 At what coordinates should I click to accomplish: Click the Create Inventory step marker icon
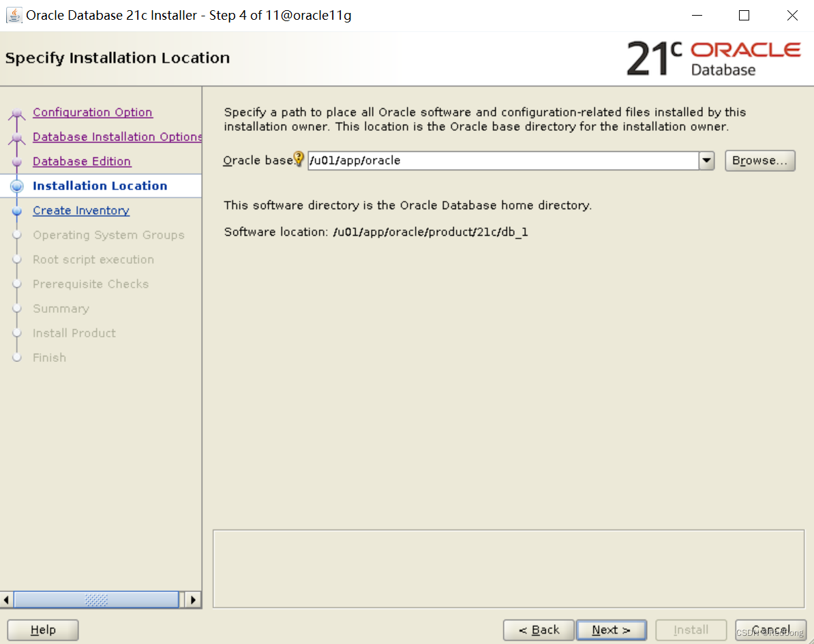tap(16, 211)
